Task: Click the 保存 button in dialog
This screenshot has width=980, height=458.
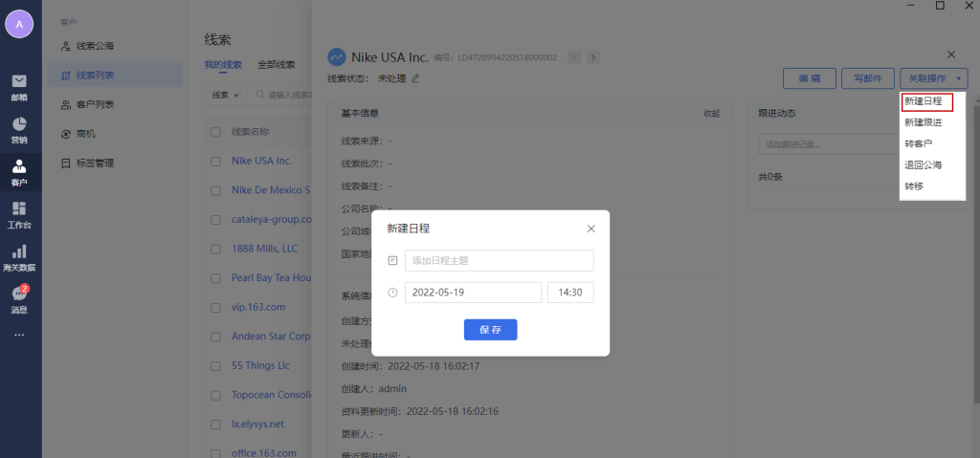Action: (x=490, y=329)
